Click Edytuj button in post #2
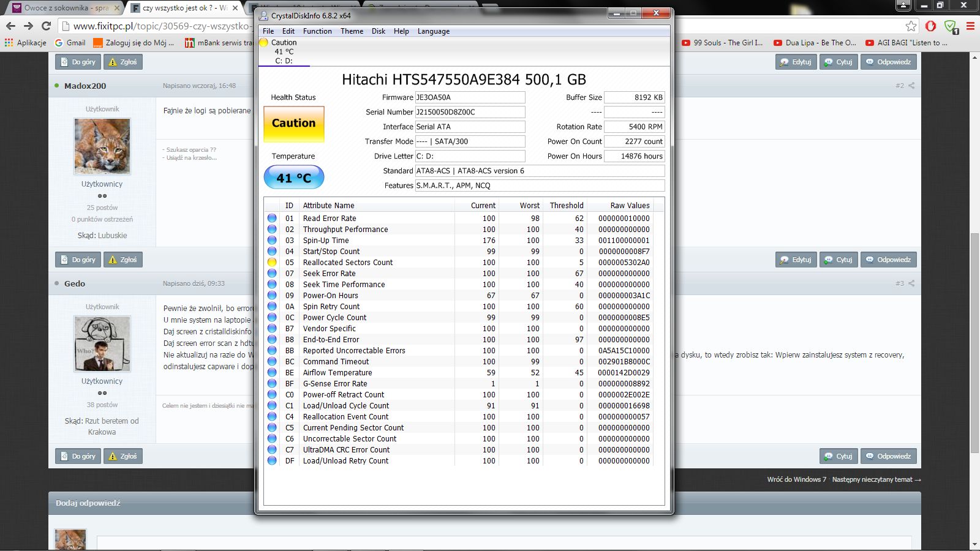Viewport: 980px width, 551px height. 796,260
